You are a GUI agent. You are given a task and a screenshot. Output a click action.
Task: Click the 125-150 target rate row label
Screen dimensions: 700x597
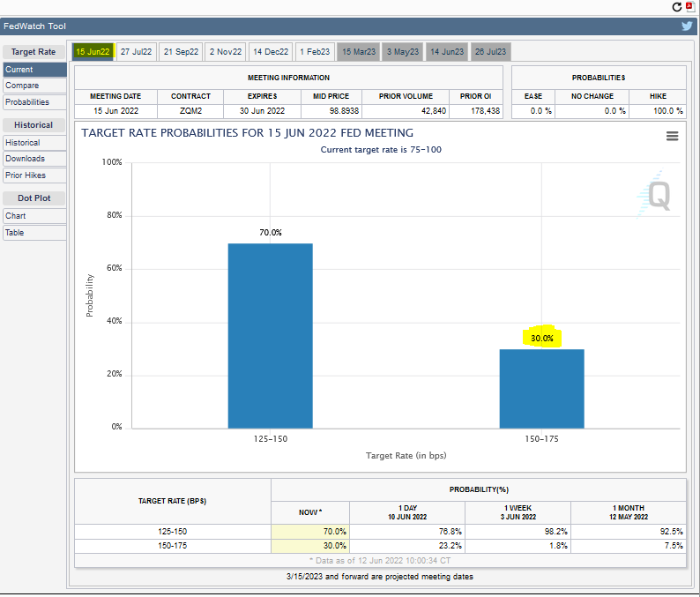coord(172,532)
